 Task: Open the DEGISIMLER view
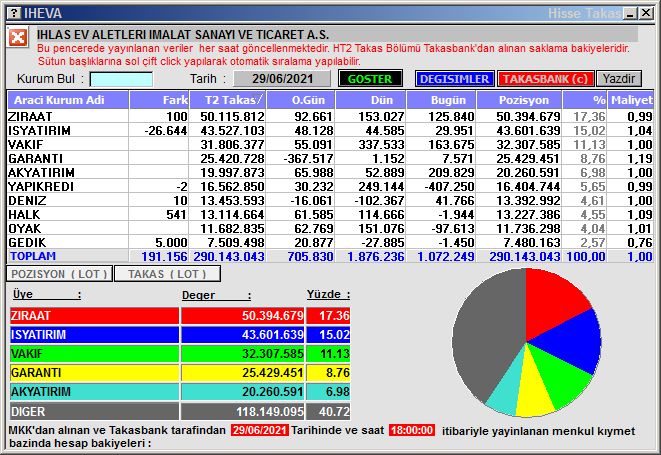[454, 79]
